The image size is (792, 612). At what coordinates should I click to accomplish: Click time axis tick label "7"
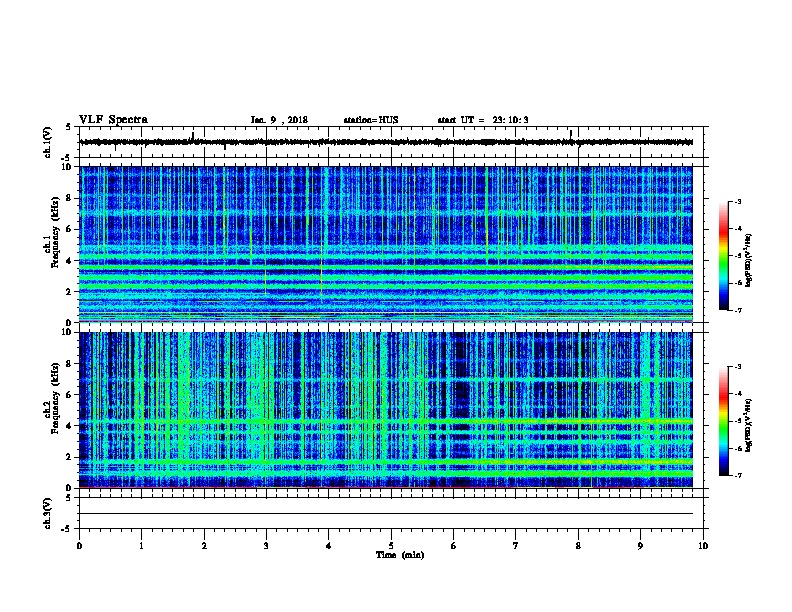(516, 546)
